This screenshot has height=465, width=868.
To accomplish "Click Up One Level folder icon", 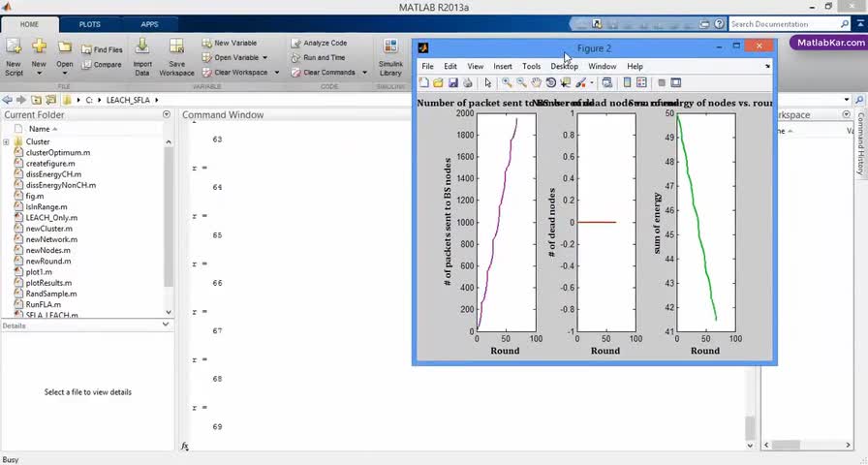I will [36, 100].
